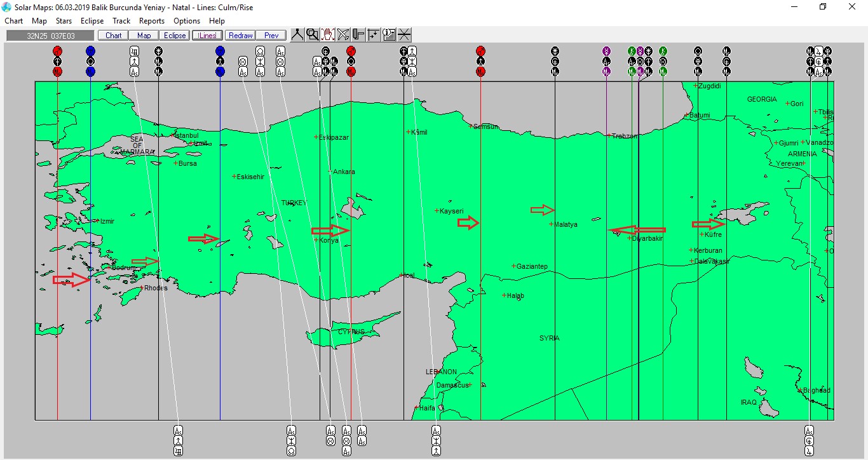Click the 32N25 037E03 coordinates field
Viewport: 868px width, 460px height.
click(x=51, y=36)
